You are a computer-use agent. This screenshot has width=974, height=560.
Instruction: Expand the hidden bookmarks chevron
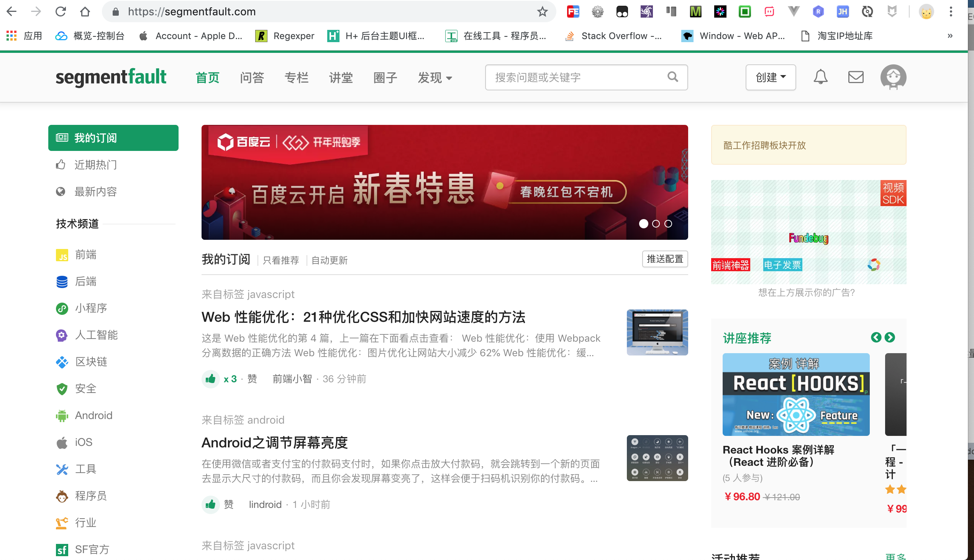(x=950, y=36)
